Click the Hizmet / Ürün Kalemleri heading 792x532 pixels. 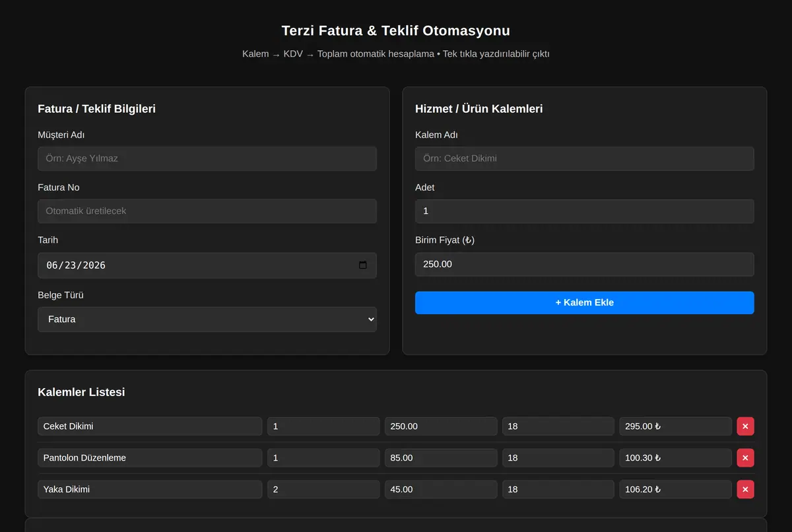(x=479, y=109)
